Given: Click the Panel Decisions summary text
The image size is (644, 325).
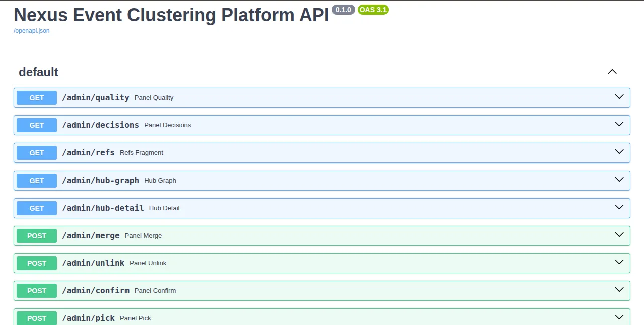Looking at the screenshot, I should (168, 125).
